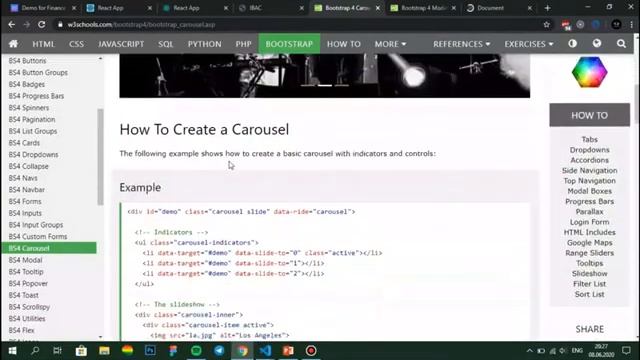
Task: Open the SQL tutorial menu
Action: [x=166, y=44]
